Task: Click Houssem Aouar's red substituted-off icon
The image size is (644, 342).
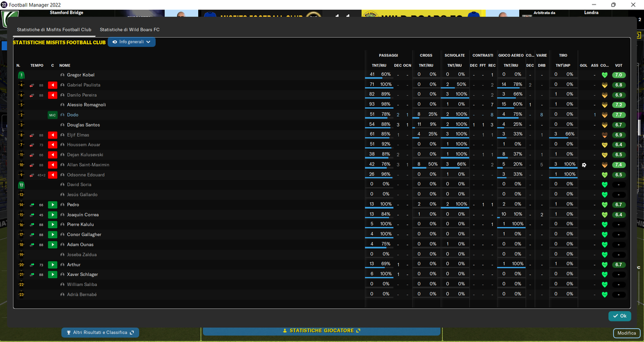Action: pos(52,145)
